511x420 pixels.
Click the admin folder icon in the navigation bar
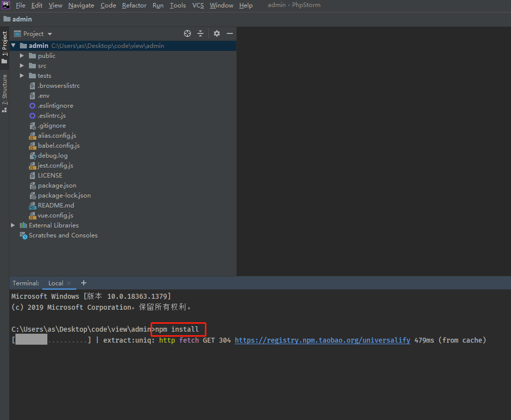point(7,19)
